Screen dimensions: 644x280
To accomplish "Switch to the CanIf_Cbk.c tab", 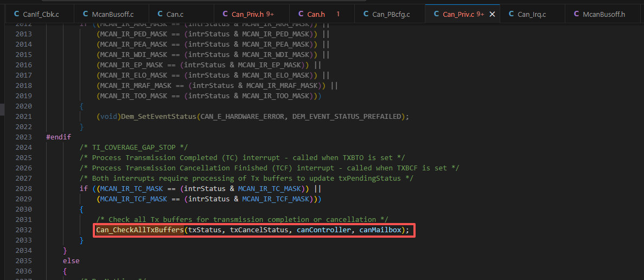I will (x=36, y=14).
